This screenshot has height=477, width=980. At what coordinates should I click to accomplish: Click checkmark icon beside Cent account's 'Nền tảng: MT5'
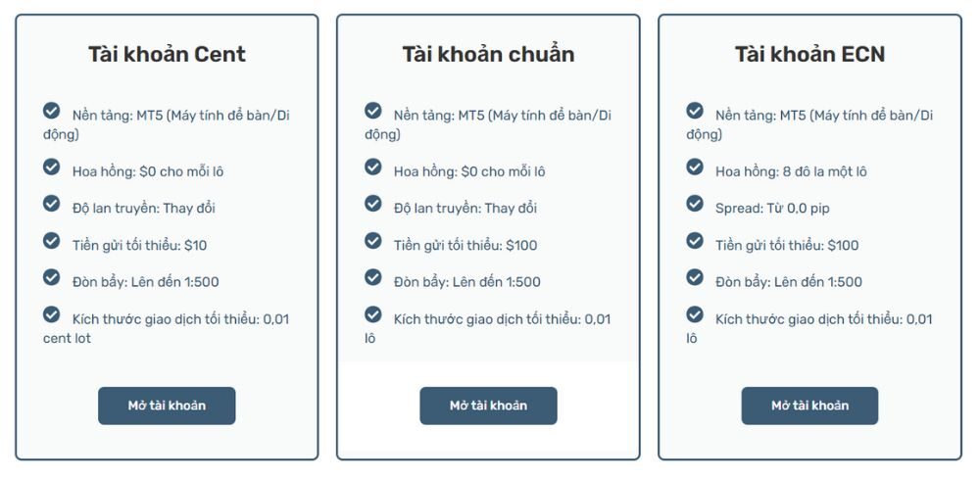pyautogui.click(x=52, y=111)
